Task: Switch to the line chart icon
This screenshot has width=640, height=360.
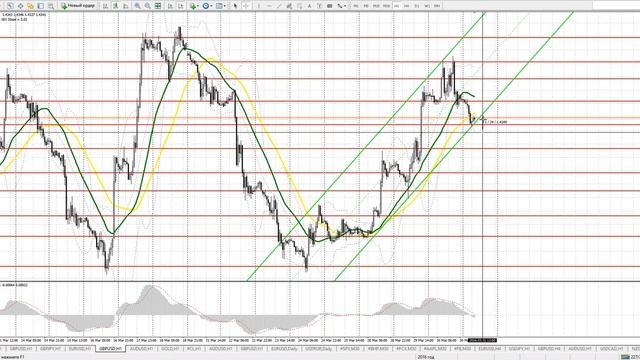Action: tap(126, 6)
